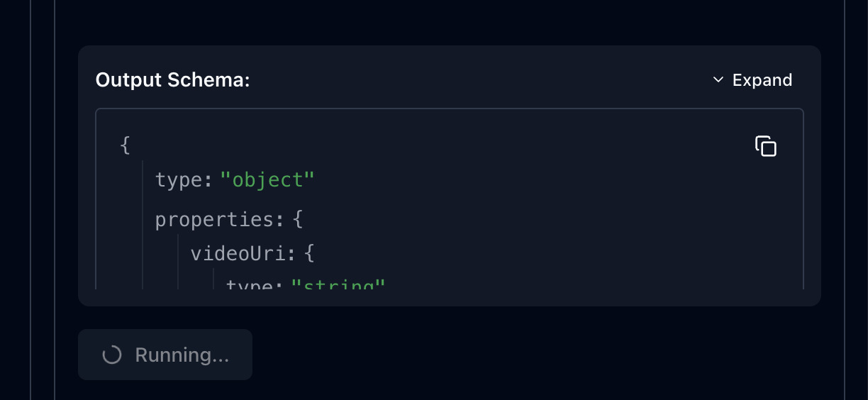The image size is (868, 400).
Task: Click the chevron arrow beside Expand
Action: pos(718,80)
